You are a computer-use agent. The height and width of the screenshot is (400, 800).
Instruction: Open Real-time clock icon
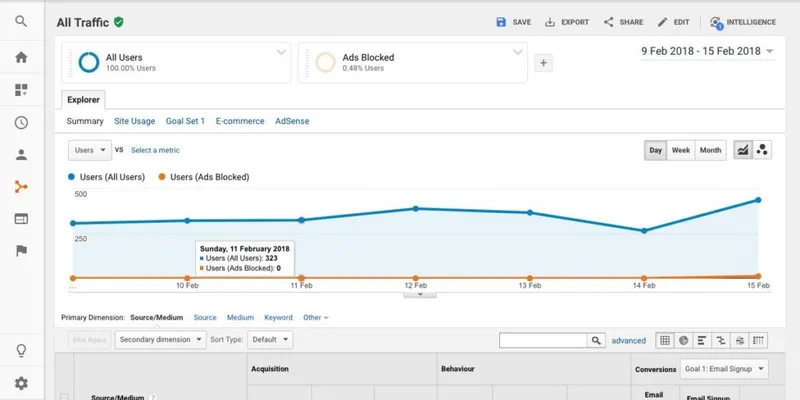tap(21, 123)
